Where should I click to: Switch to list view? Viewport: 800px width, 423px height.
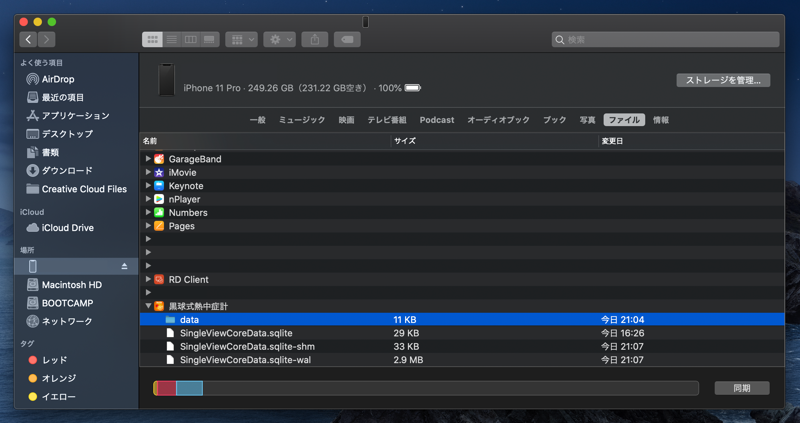click(x=171, y=39)
